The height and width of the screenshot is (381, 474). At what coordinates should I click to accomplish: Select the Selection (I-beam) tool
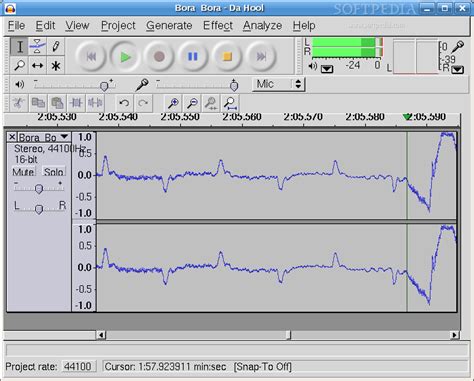coord(19,47)
